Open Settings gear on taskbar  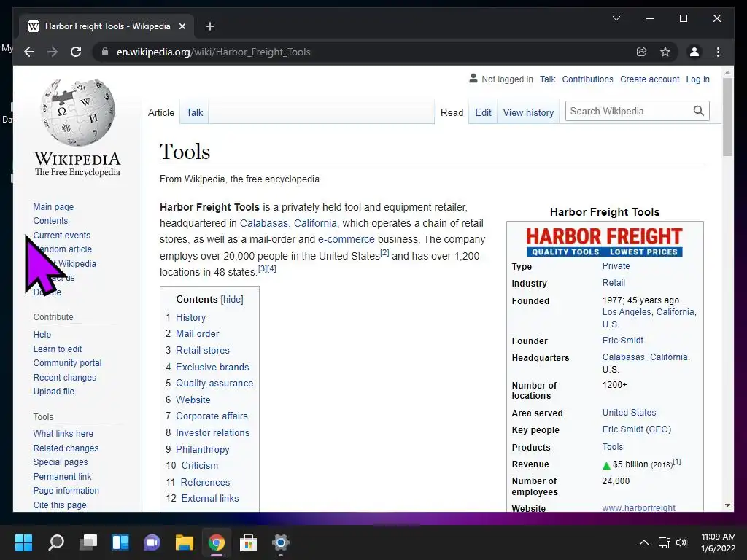(x=281, y=542)
